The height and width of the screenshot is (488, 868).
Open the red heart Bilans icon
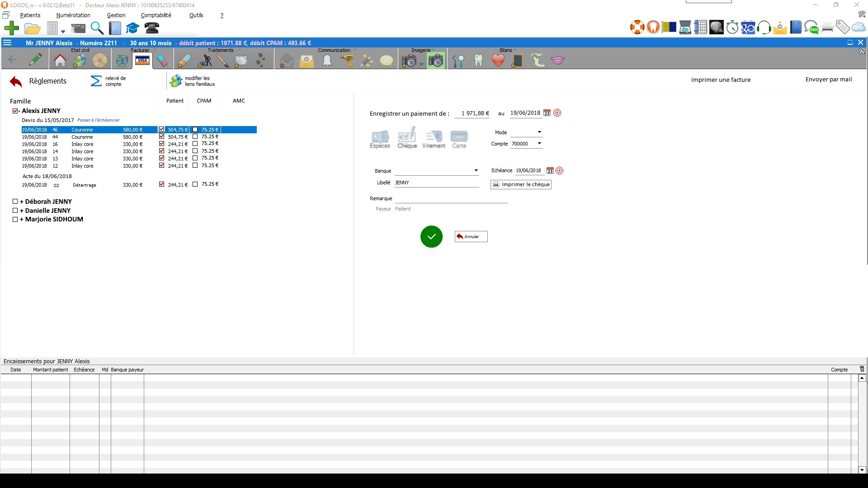pyautogui.click(x=498, y=61)
